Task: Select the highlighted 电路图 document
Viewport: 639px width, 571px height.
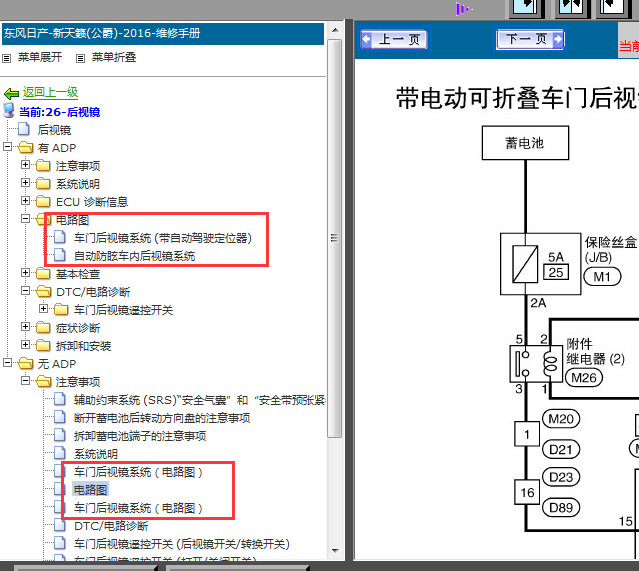Action: [x=90, y=489]
